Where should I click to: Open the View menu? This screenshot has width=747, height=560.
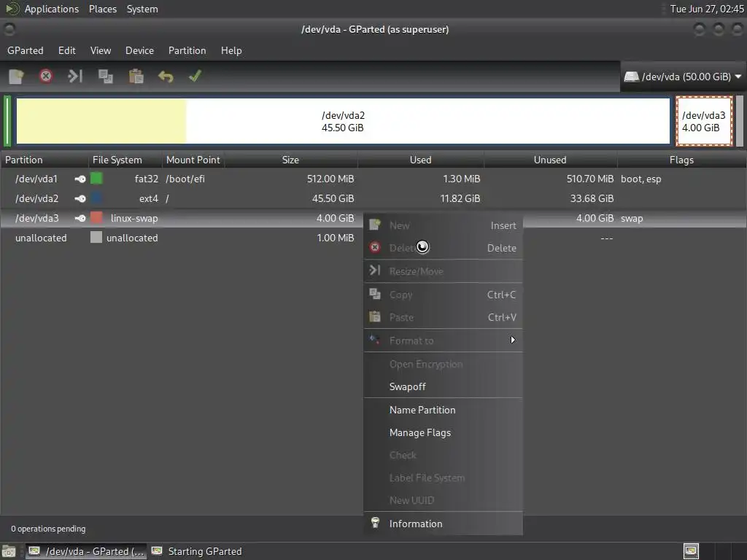101,50
